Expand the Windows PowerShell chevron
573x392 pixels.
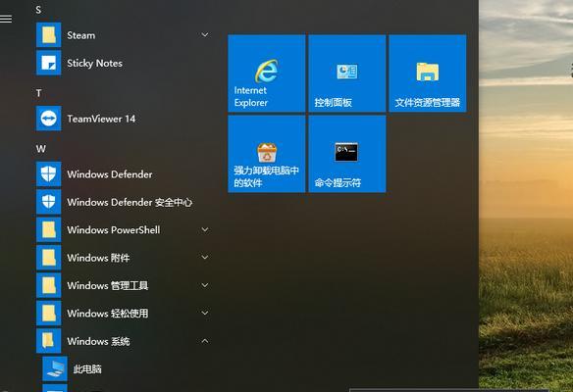[205, 229]
